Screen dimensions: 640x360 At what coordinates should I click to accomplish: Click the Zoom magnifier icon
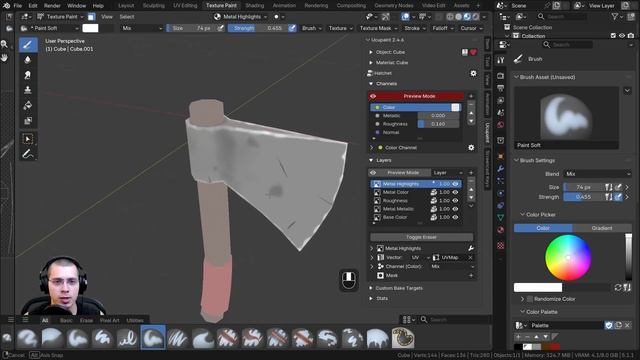4,44
